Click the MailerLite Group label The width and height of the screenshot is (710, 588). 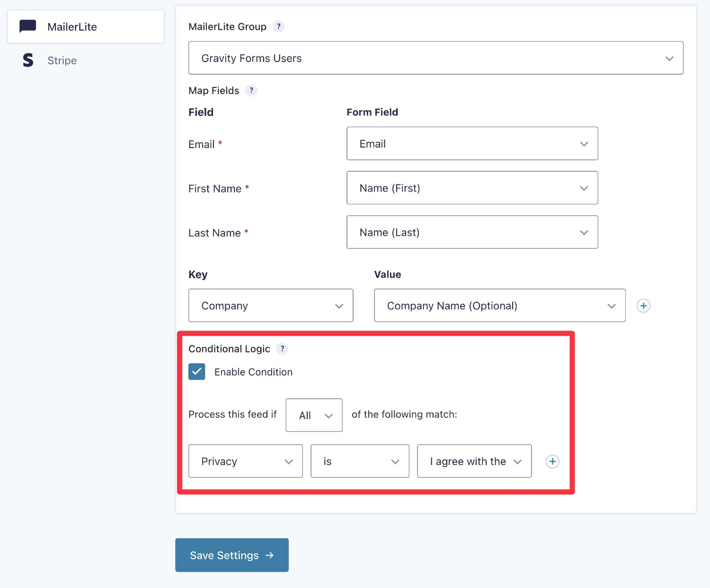click(x=227, y=26)
